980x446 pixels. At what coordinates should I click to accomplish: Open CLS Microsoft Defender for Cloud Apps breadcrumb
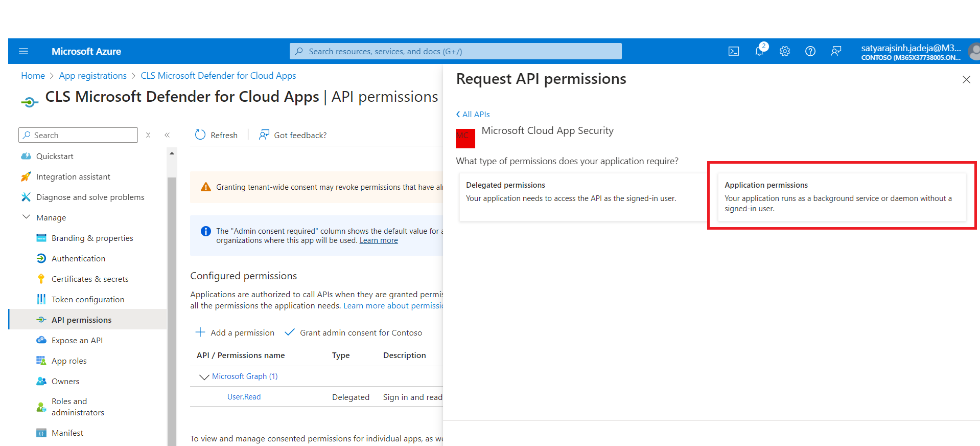[218, 76]
